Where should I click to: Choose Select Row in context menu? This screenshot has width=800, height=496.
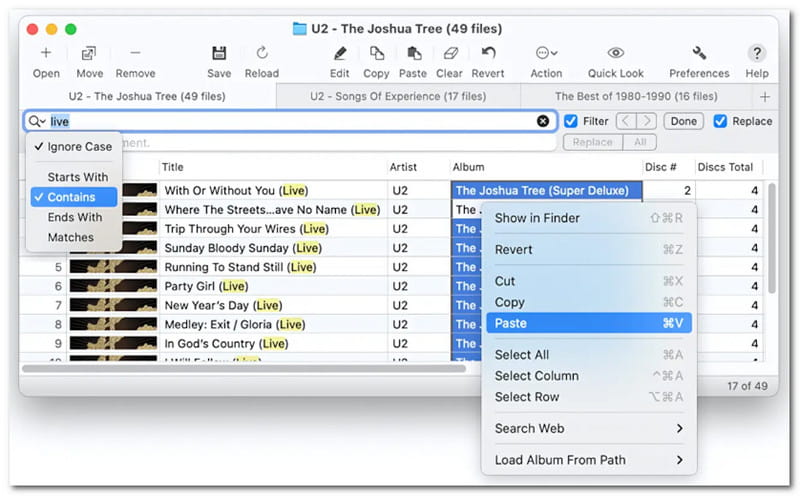coord(589,397)
